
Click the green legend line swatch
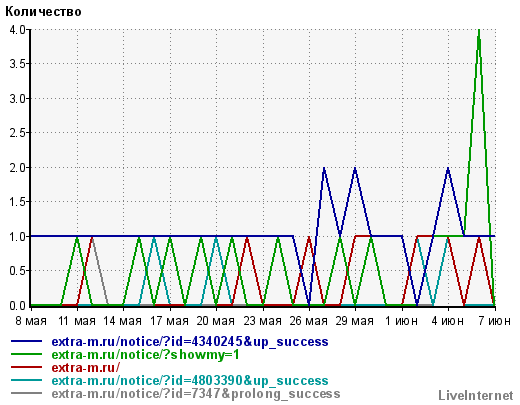[26, 354]
